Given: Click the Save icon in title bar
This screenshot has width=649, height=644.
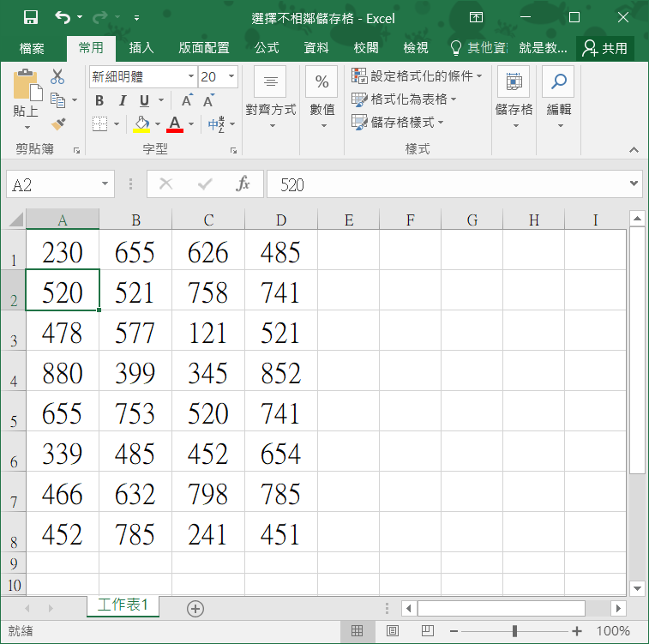Looking at the screenshot, I should (31, 17).
